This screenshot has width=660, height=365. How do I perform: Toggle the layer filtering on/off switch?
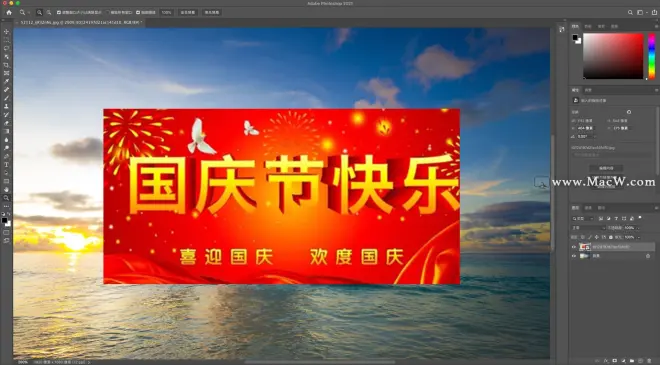pyautogui.click(x=640, y=217)
